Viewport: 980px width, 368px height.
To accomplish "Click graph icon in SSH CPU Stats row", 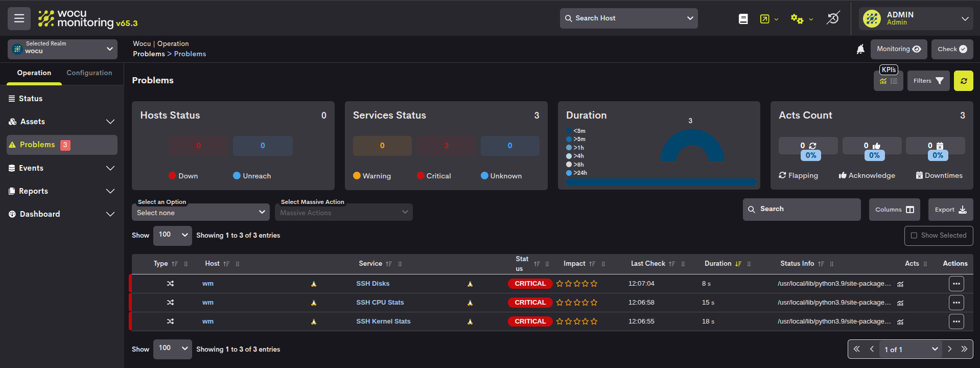I will point(900,303).
